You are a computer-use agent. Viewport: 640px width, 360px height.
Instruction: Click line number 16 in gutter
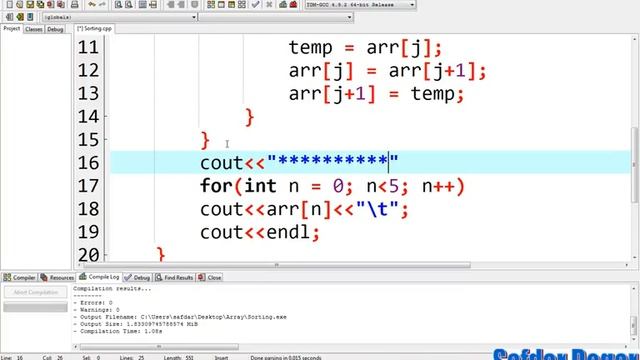(x=89, y=163)
